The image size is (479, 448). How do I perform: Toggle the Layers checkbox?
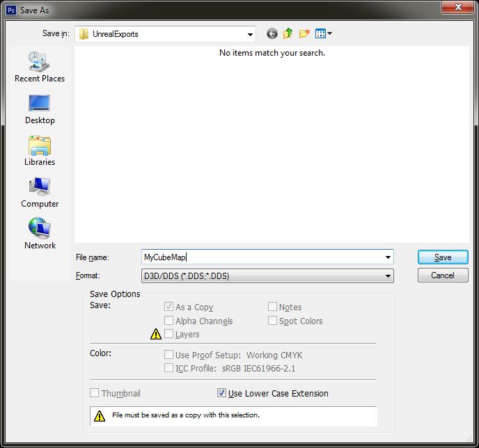pyautogui.click(x=168, y=333)
